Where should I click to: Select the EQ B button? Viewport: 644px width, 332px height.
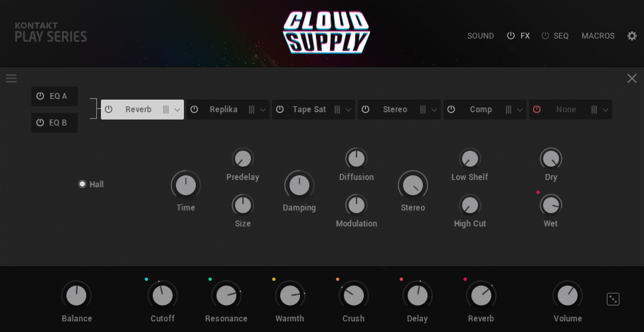pos(54,123)
